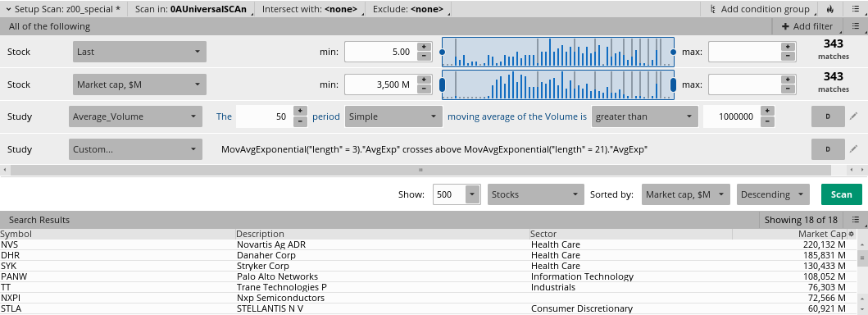Sort by Market Cap column header
The width and height of the screenshot is (868, 315).
[x=790, y=234]
